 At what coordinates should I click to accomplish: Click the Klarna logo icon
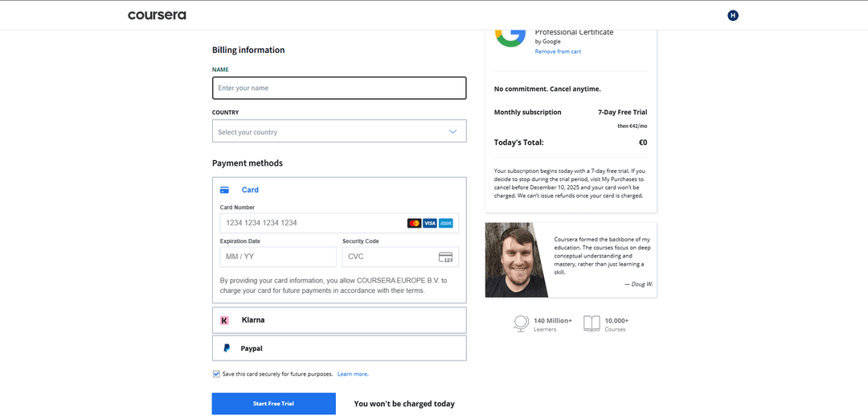pos(224,320)
